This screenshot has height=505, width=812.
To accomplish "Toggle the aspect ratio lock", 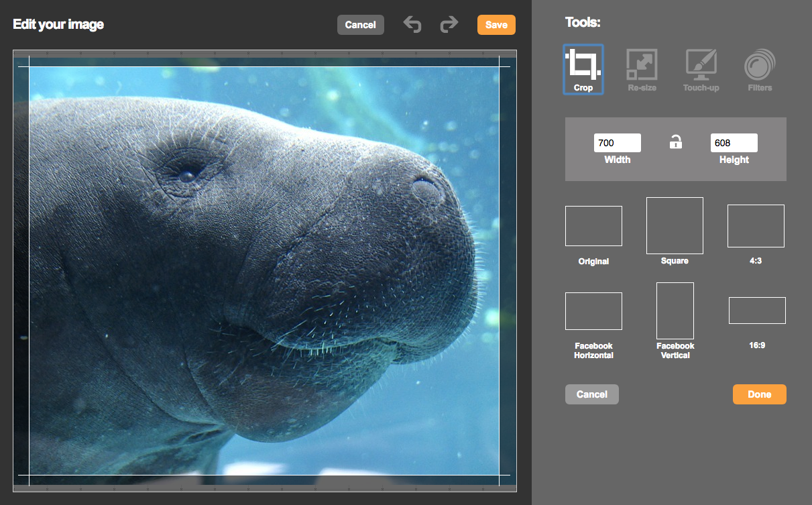I will point(676,142).
